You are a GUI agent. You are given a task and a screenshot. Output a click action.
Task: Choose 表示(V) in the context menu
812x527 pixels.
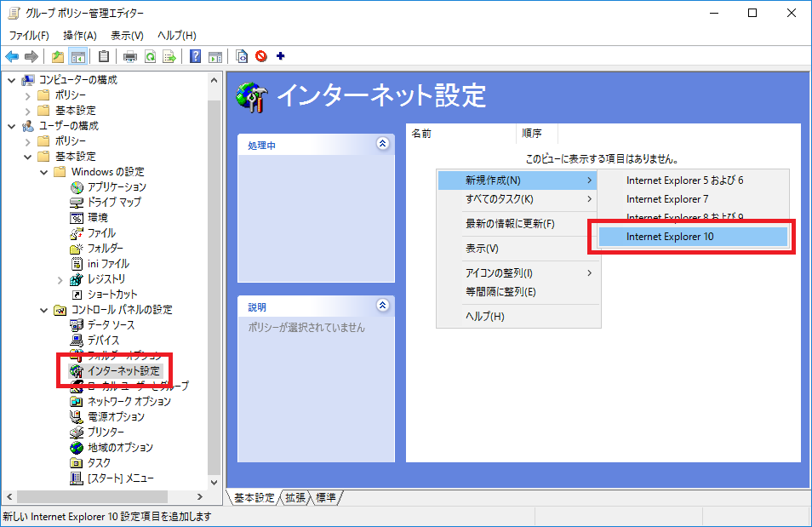[518, 249]
